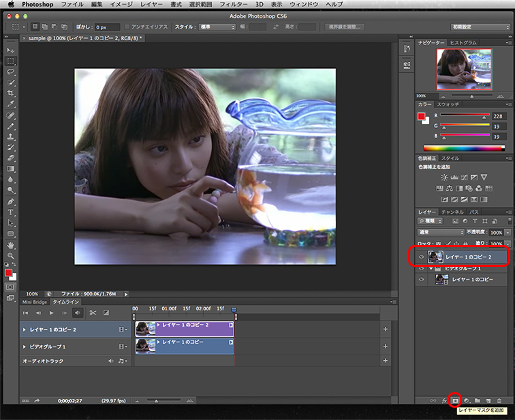Select the Eyedropper tool
515x420 pixels.
coord(10,104)
